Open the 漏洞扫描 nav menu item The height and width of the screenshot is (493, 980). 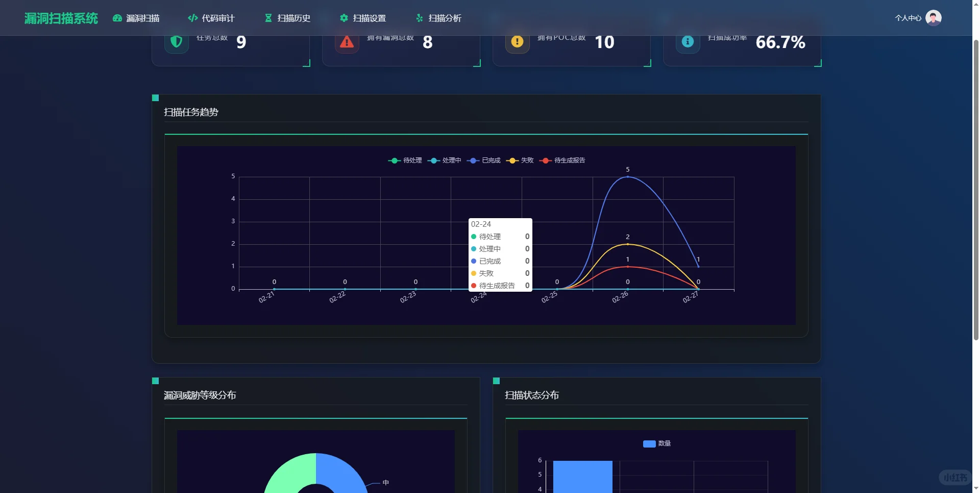pos(136,18)
